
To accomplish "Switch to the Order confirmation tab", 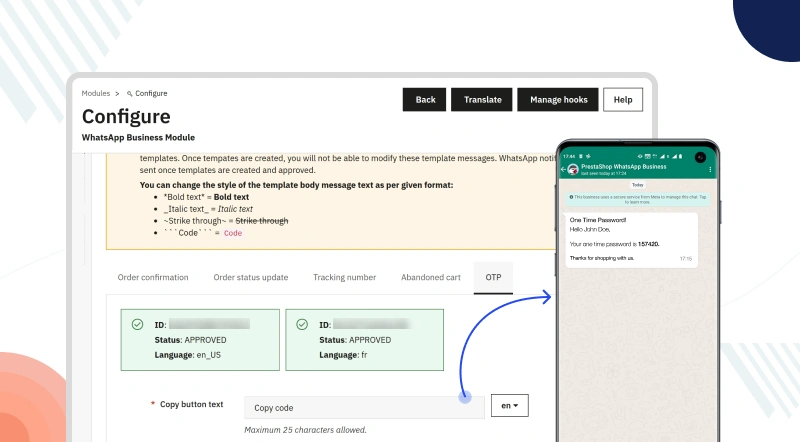I will pyautogui.click(x=151, y=277).
